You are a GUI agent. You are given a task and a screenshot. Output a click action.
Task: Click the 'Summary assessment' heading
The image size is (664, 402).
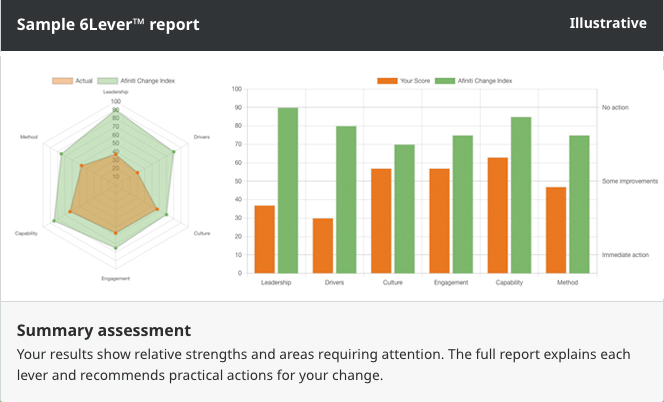pyautogui.click(x=104, y=330)
